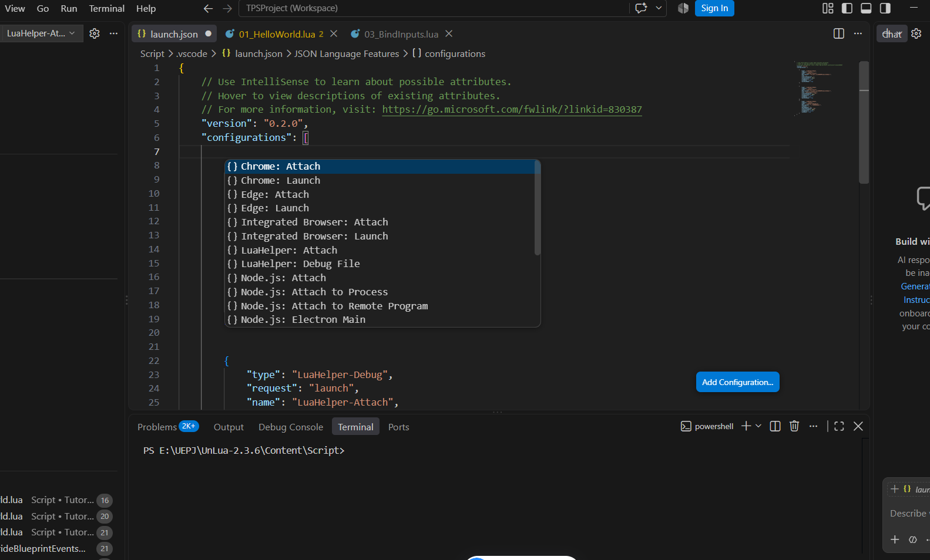The height and width of the screenshot is (560, 930).
Task: Select the LuaHelper: Attach suggestion
Action: (380, 250)
